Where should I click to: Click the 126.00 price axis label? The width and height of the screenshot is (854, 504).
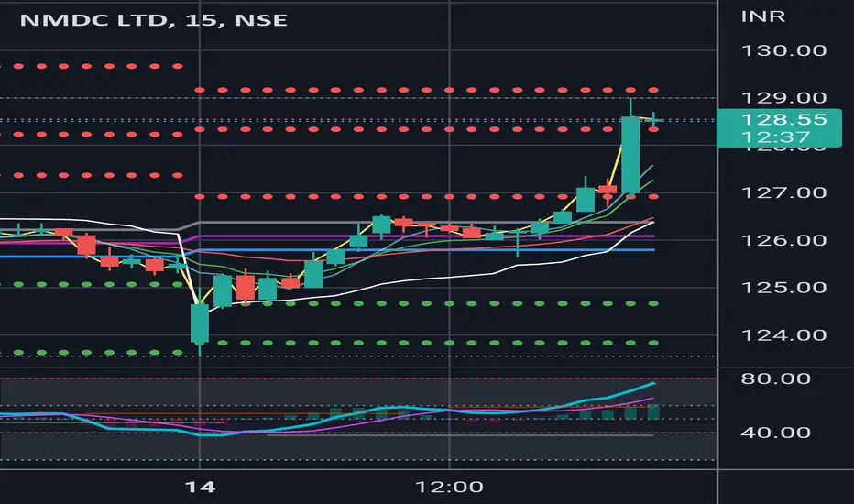click(x=783, y=240)
